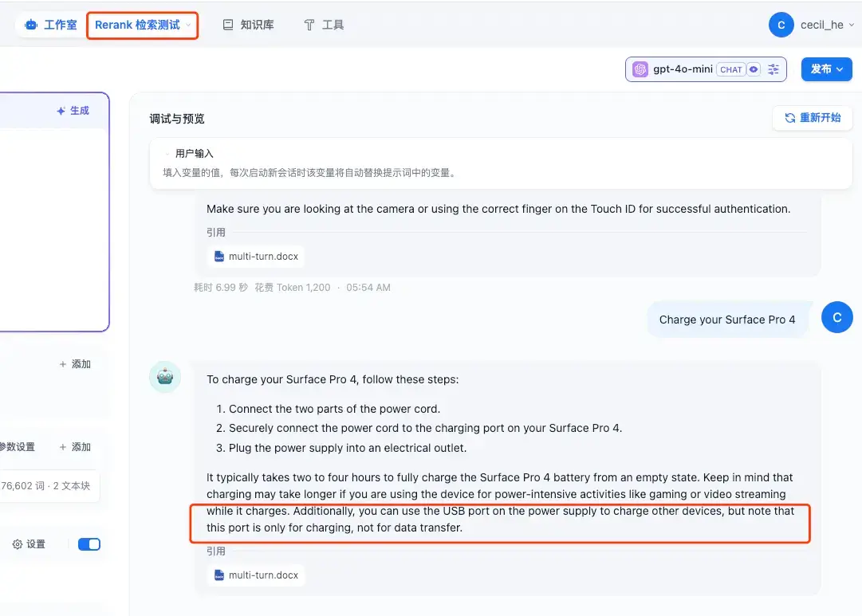Click the cecil_he user avatar
The image size is (862, 616).
[x=781, y=25]
